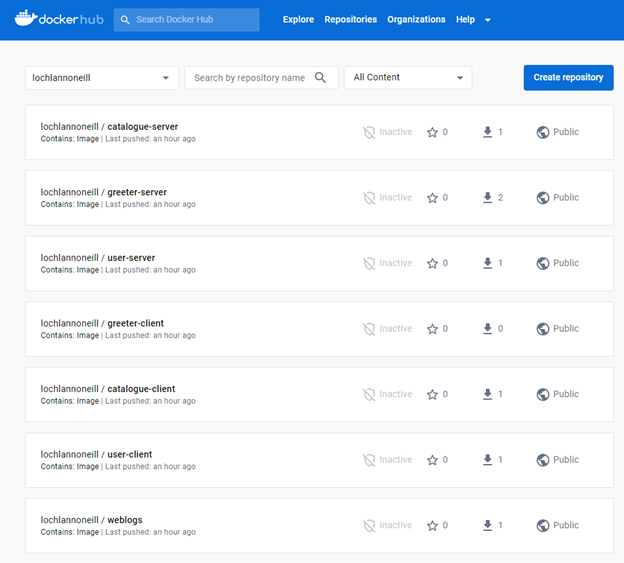Viewport: 624px width, 563px height.
Task: Click the download icon for weblogs
Action: 488,526
